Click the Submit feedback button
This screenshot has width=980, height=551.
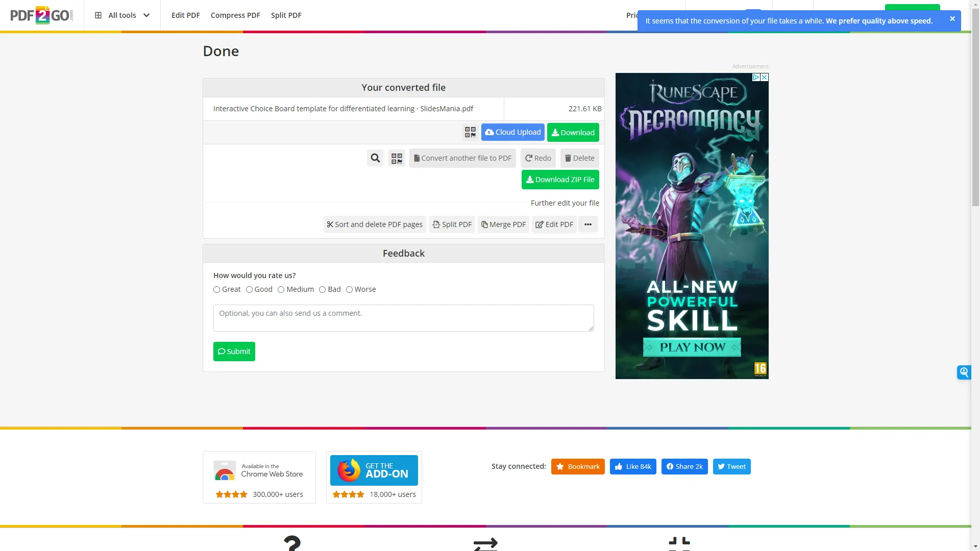[x=234, y=350]
